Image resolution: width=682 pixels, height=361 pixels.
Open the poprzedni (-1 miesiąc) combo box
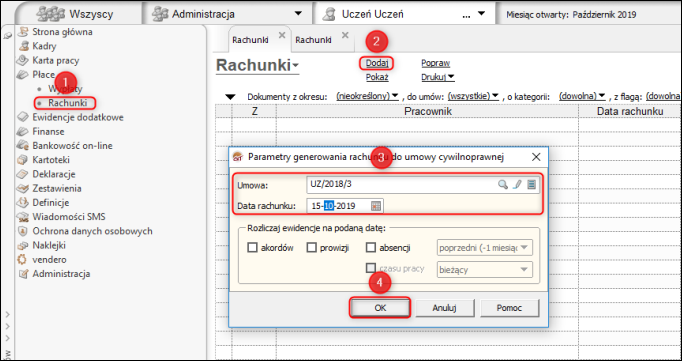pos(485,248)
